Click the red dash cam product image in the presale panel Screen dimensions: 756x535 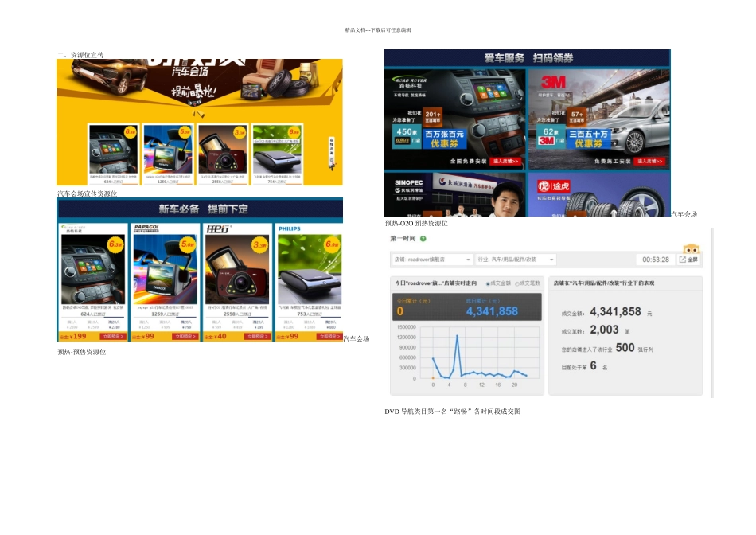click(x=236, y=269)
